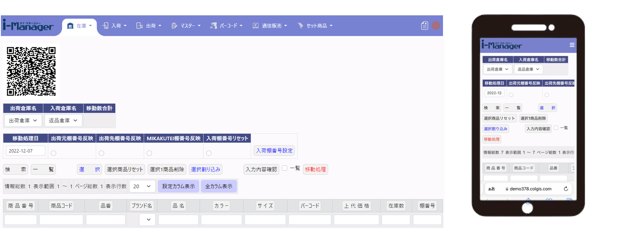Screen dimensions: 644x231
Task: Click the document icon in the top-right header
Action: [424, 25]
